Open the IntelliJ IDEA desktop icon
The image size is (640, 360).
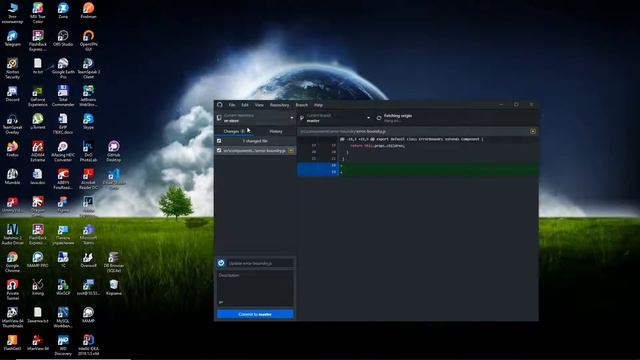88,345
